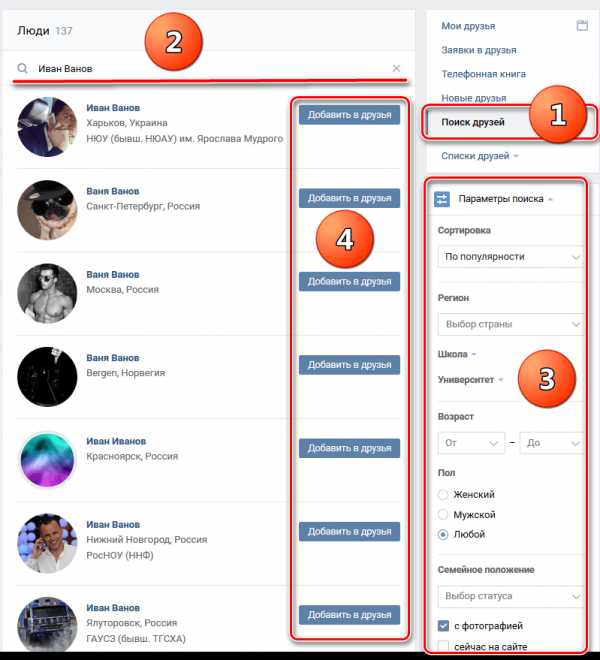Uncheck the с фотографией checkbox
This screenshot has width=600, height=660.
(x=443, y=626)
